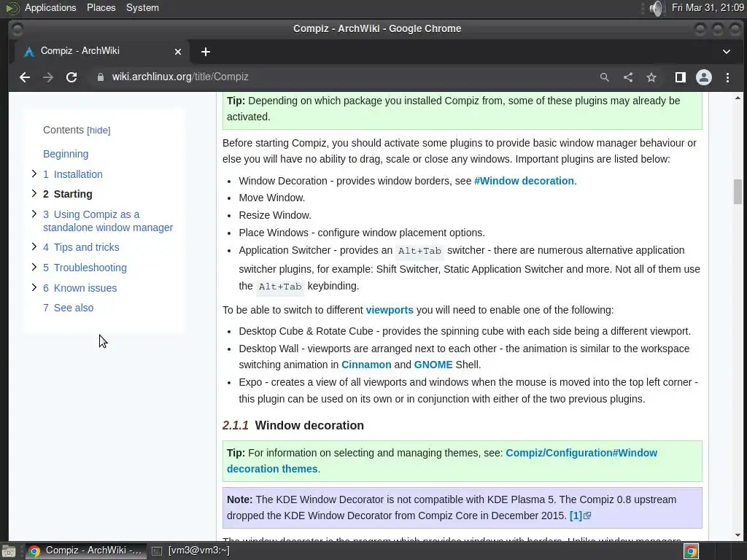The height and width of the screenshot is (560, 747).
Task: Open the tab search dropdown chevron
Action: (727, 52)
